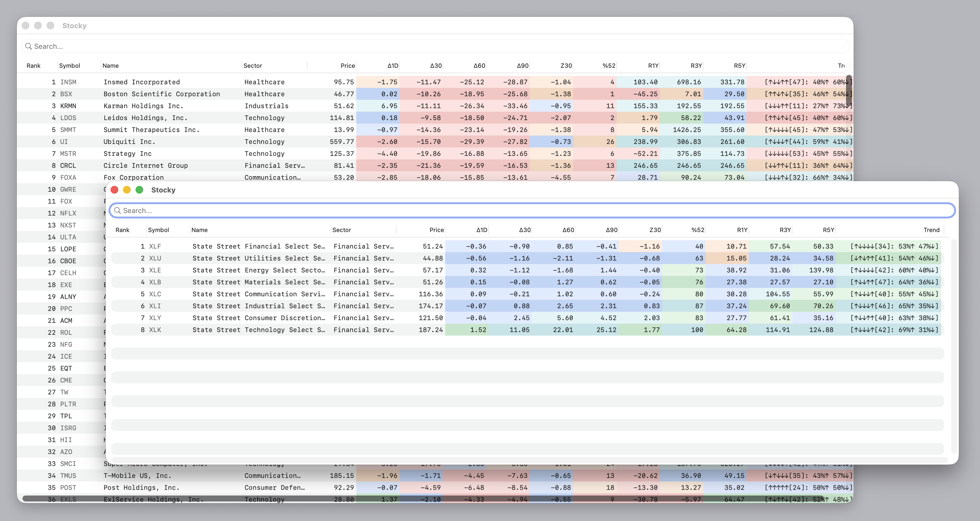Click the Stocky title of the front window
The width and height of the screenshot is (980, 521).
[163, 190]
